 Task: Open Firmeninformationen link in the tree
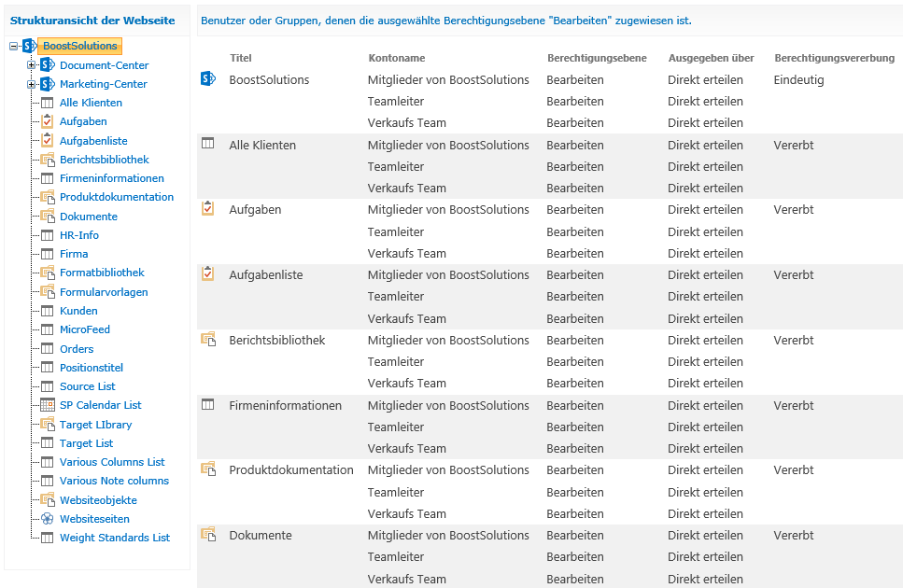pyautogui.click(x=112, y=178)
